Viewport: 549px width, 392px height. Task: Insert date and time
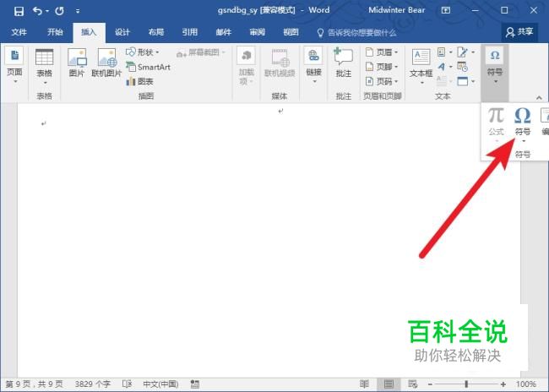tap(463, 67)
